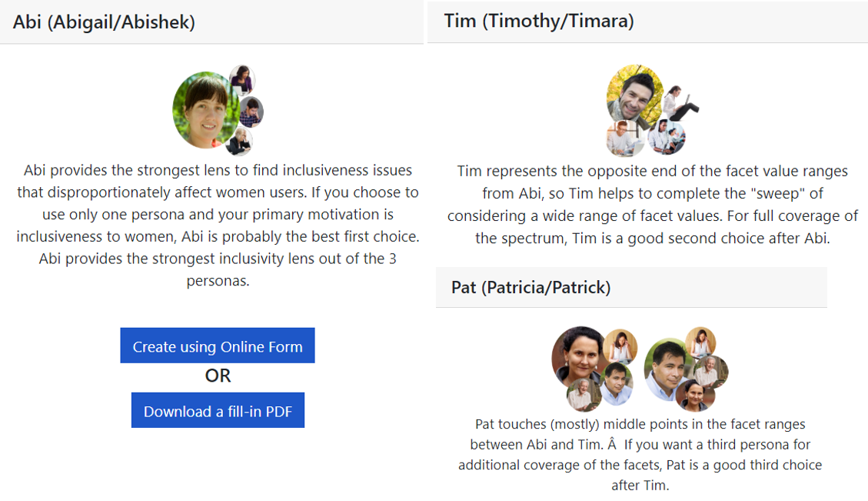Pick the gray-haired person photo below Abi
The width and height of the screenshot is (868, 501).
coord(241,141)
